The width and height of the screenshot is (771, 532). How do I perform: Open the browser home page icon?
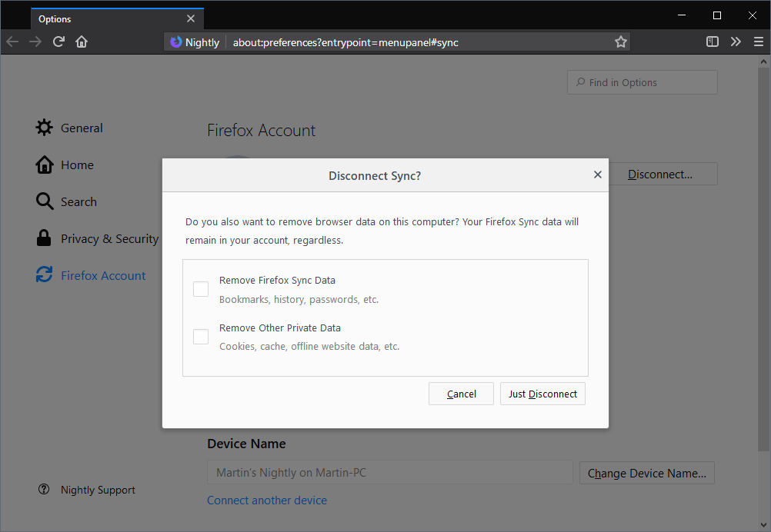[x=82, y=42]
